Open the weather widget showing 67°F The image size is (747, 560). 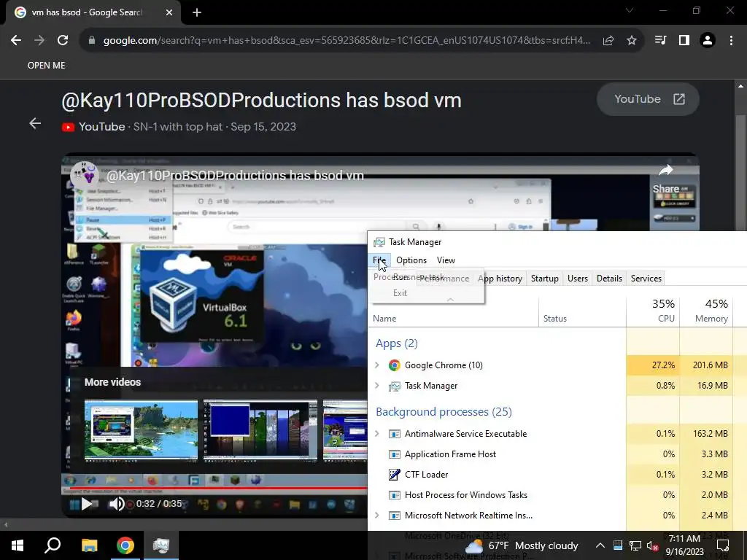(x=521, y=545)
